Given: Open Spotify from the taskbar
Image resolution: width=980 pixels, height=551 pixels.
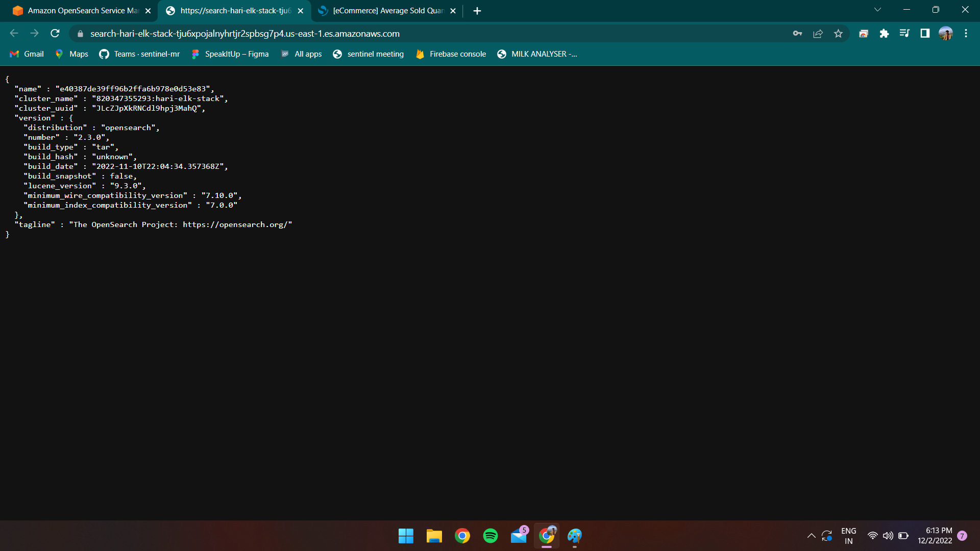Looking at the screenshot, I should pyautogui.click(x=491, y=536).
